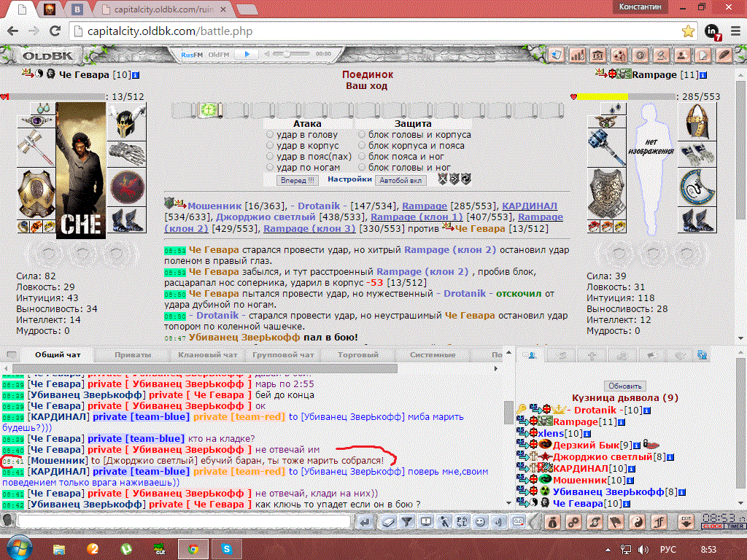Click Че Гевара's helmet item thumbnail
Screen dimensions: 747x560
coord(126,122)
